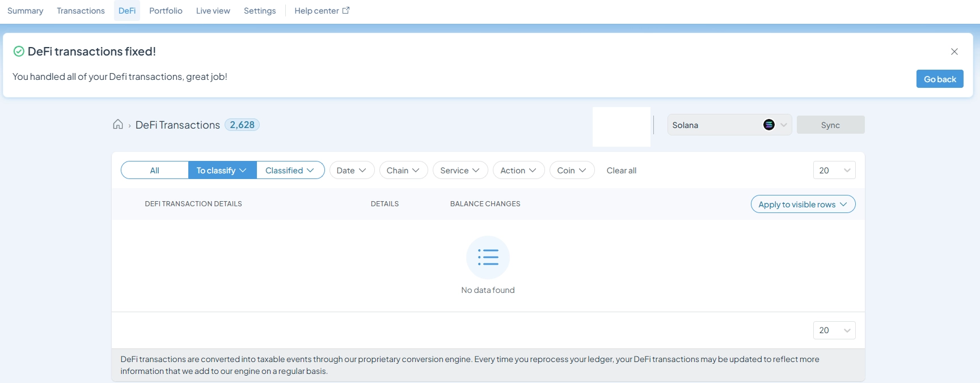Image resolution: width=980 pixels, height=383 pixels.
Task: Open the Transactions tab
Action: coord(81,11)
